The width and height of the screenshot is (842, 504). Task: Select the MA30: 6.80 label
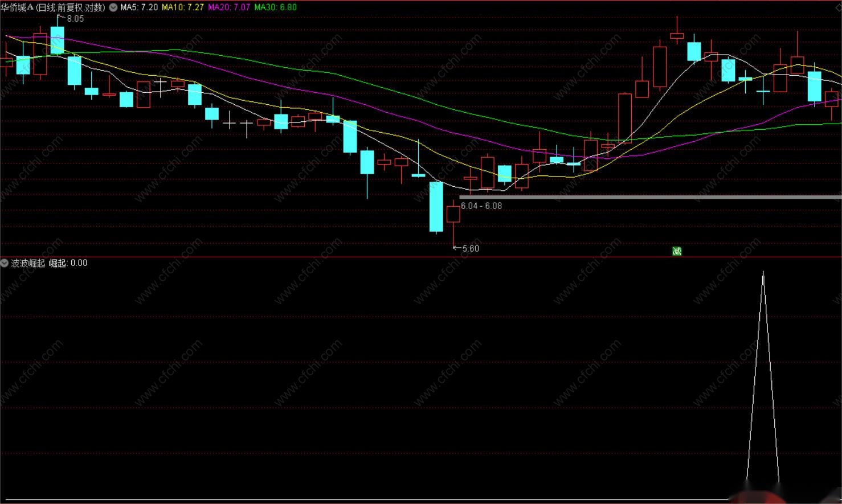276,7
